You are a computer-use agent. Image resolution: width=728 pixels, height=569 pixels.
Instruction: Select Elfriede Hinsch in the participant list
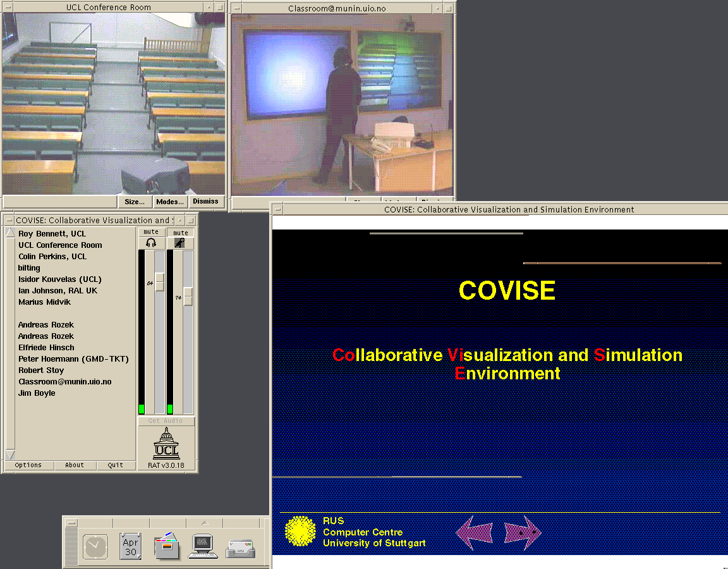(46, 348)
